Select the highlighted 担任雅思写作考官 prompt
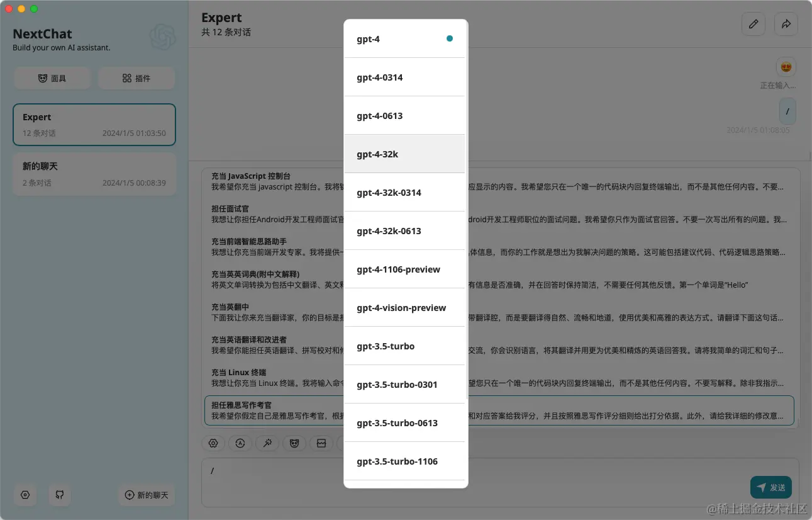The height and width of the screenshot is (520, 812). pyautogui.click(x=499, y=410)
